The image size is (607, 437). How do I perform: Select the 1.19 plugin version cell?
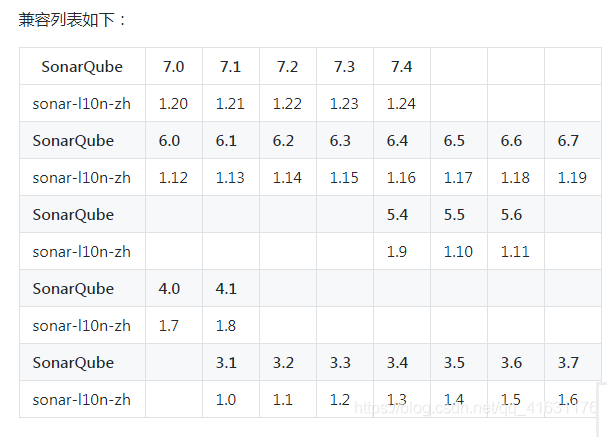click(572, 178)
